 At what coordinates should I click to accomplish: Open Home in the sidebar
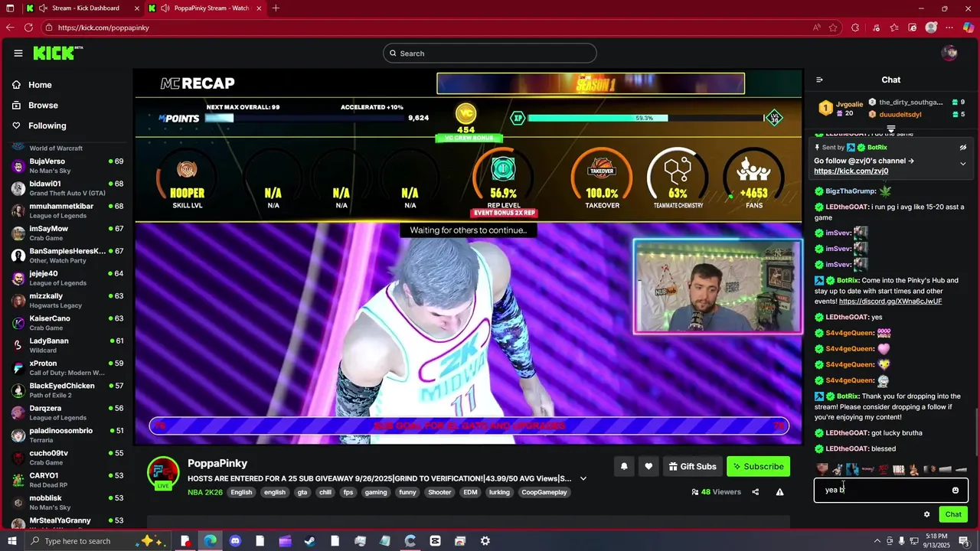tap(40, 85)
